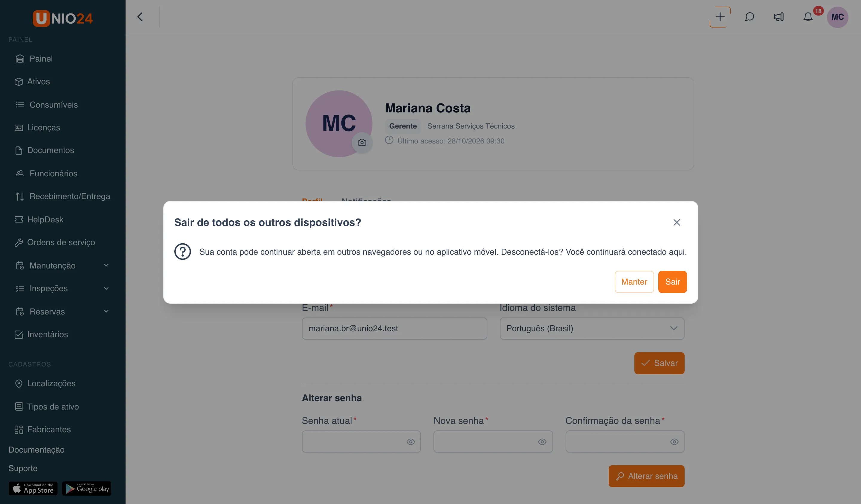
Task: Click the E-mail input field
Action: click(x=394, y=328)
